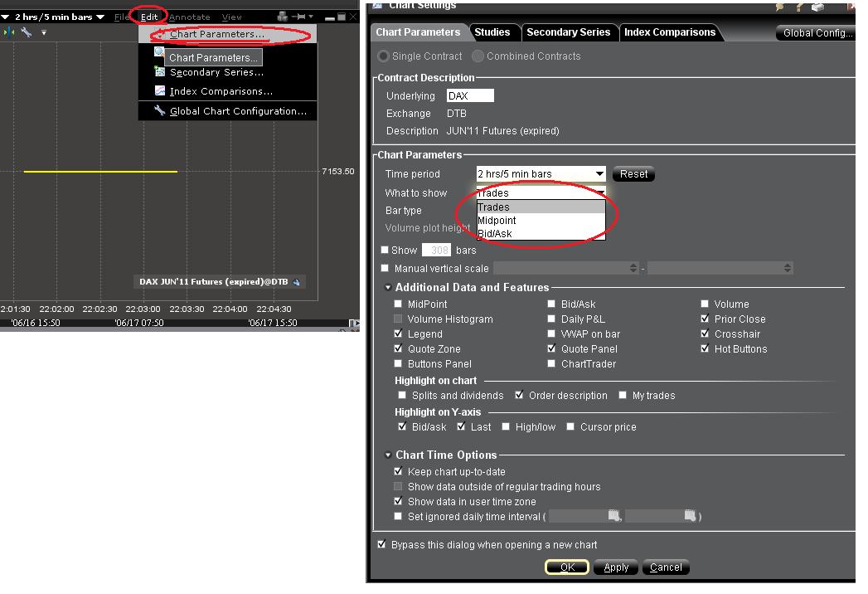Click the Secondary Series menu icon

pyautogui.click(x=160, y=71)
